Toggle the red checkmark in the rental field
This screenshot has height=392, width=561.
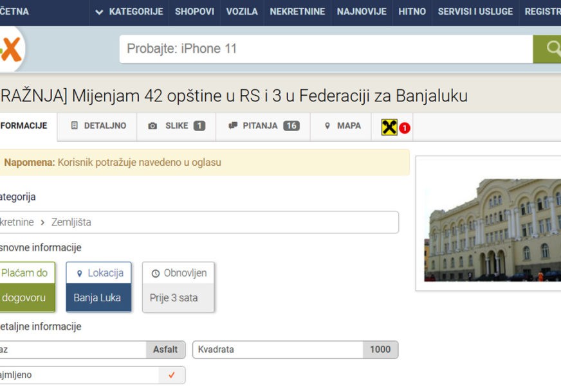172,375
